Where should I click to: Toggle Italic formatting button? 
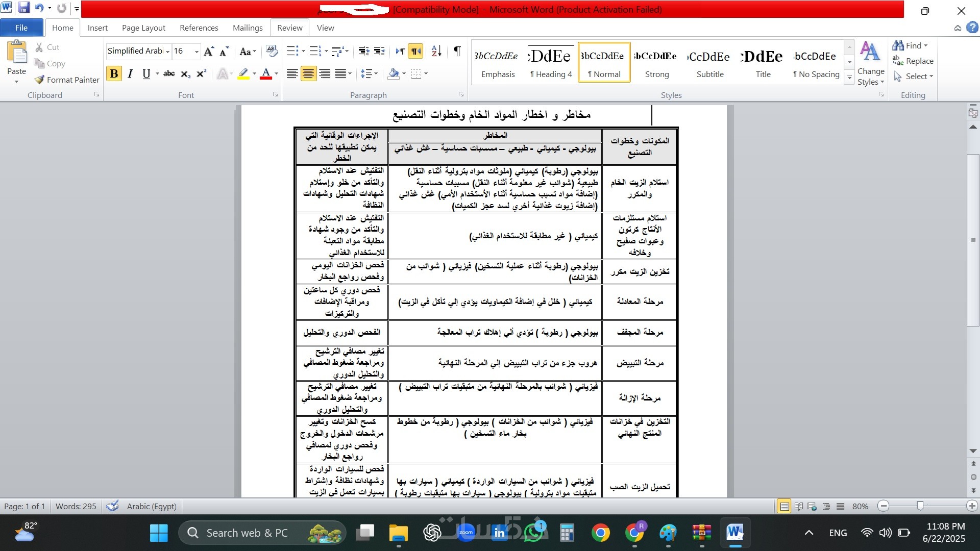point(130,74)
